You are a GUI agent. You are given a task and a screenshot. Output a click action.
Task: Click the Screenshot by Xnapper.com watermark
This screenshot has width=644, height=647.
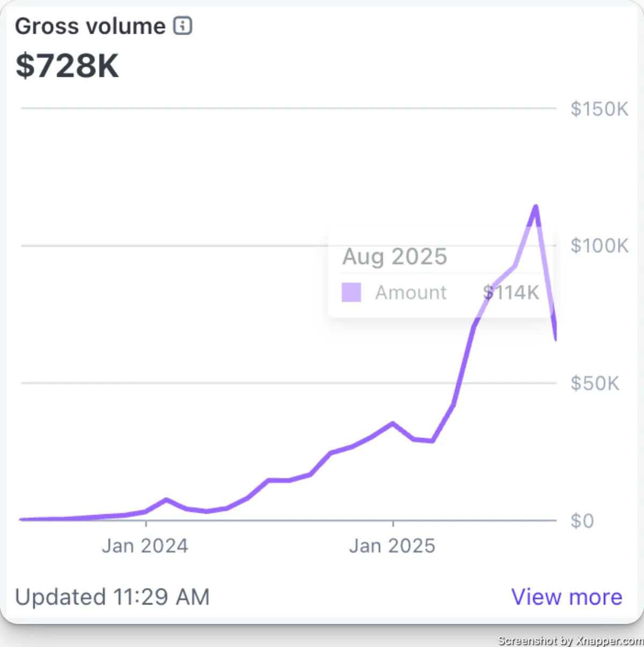(x=570, y=641)
